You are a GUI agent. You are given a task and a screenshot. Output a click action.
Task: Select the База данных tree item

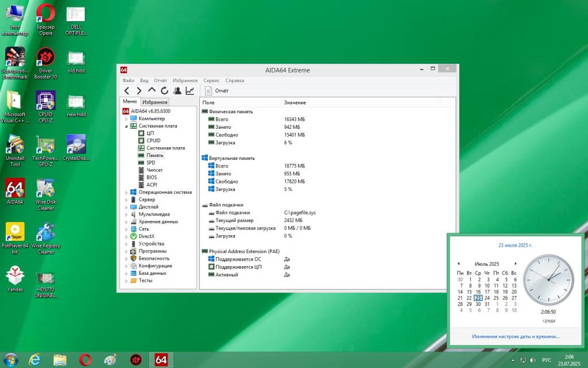pyautogui.click(x=152, y=273)
